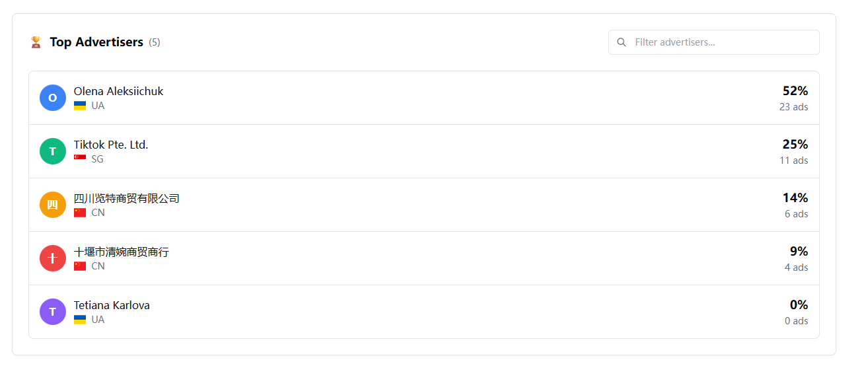Click the search magnifier icon
The width and height of the screenshot is (868, 391).
[x=622, y=42]
